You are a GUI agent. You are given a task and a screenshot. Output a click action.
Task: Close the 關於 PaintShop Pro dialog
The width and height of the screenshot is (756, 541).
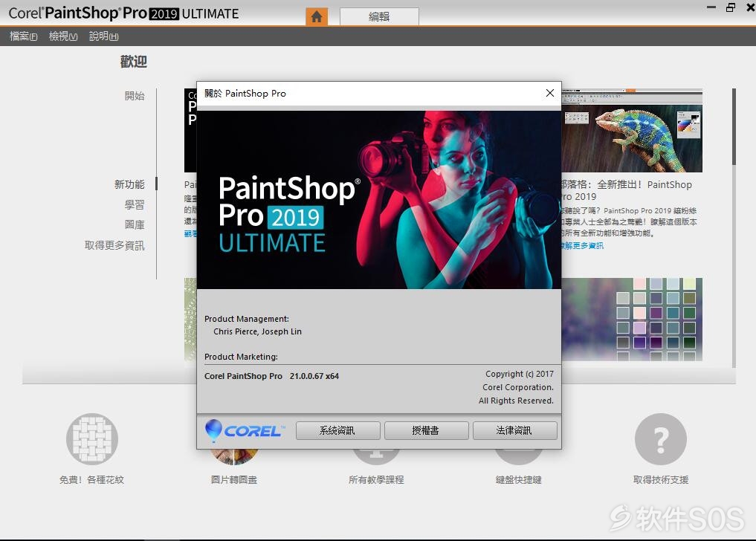549,93
